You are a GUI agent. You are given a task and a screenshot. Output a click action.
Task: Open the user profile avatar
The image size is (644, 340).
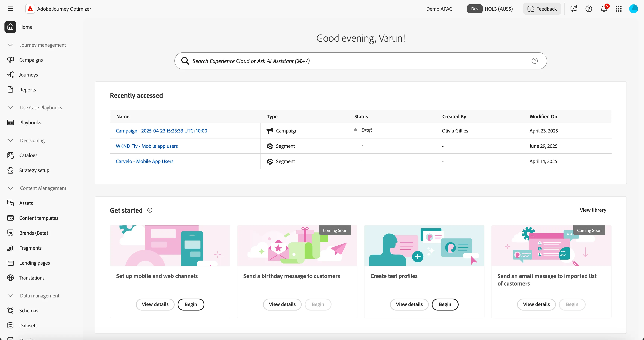tap(634, 9)
